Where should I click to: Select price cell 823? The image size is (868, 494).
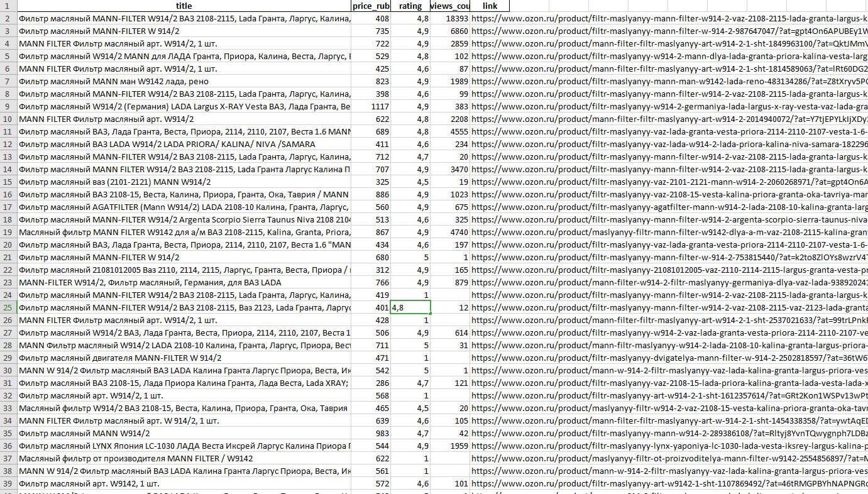(371, 81)
